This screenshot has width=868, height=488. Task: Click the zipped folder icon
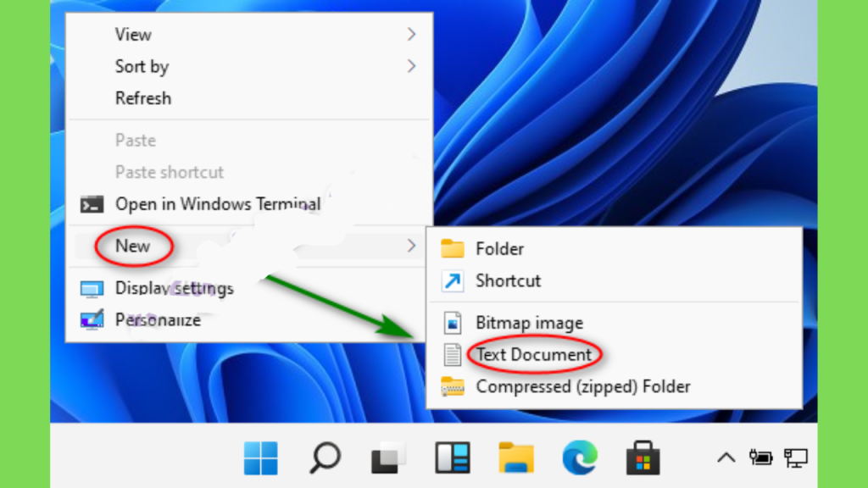tap(453, 386)
